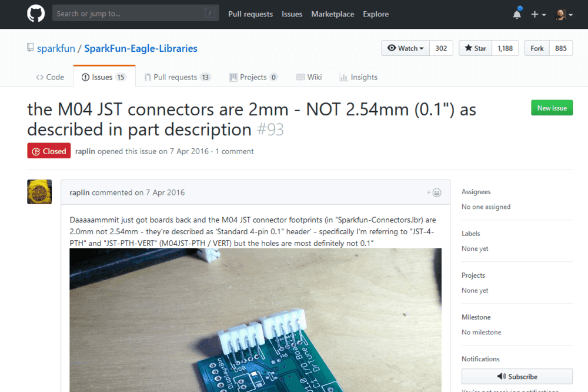
Task: Open the plus create-new dropdown
Action: click(x=538, y=14)
